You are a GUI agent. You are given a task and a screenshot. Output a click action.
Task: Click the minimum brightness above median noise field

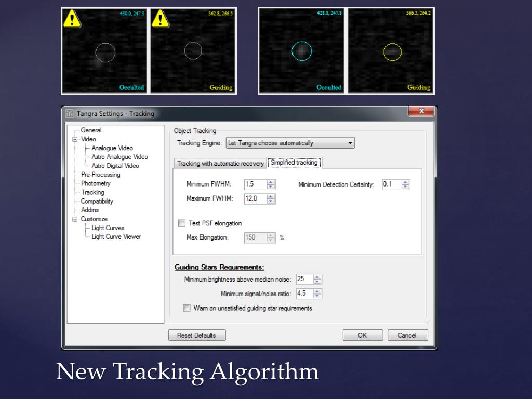tap(304, 279)
